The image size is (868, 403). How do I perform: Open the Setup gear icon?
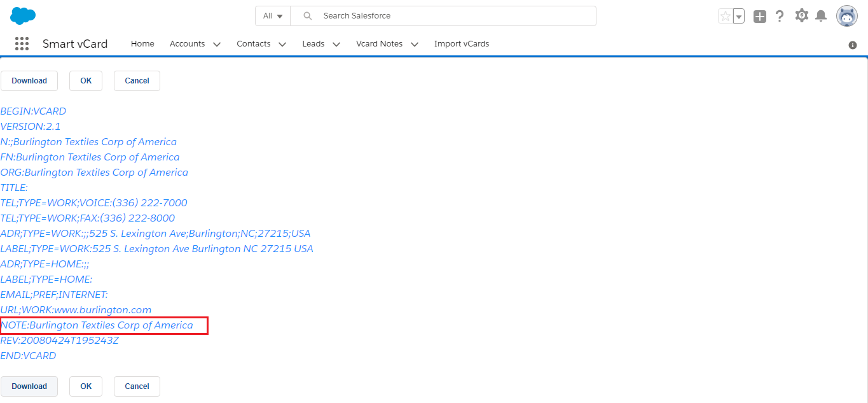tap(801, 16)
